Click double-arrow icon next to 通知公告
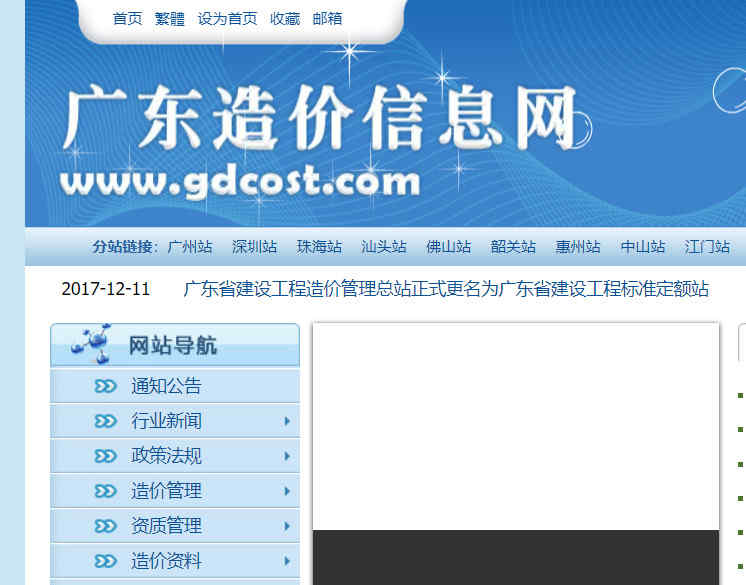 [105, 386]
